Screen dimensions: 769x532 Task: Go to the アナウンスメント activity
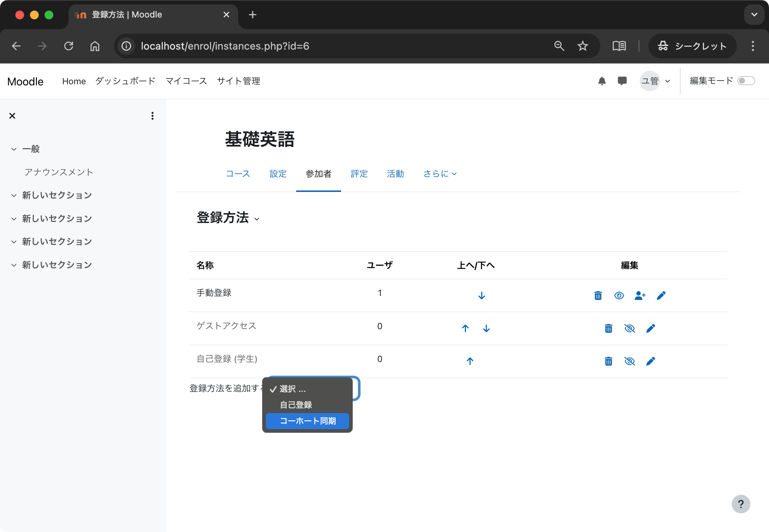(x=58, y=172)
